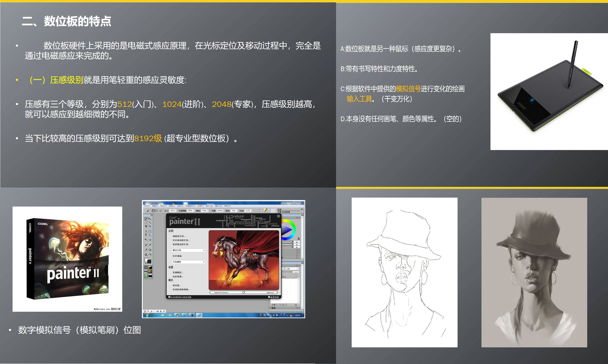The height and width of the screenshot is (364, 608).
Task: Expand the 通道 channels panel
Action: tap(271, 308)
